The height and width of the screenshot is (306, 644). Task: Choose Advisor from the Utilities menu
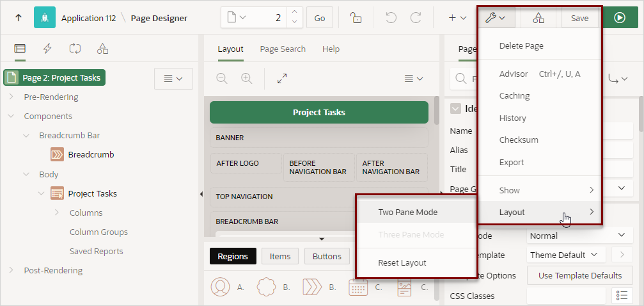point(539,74)
